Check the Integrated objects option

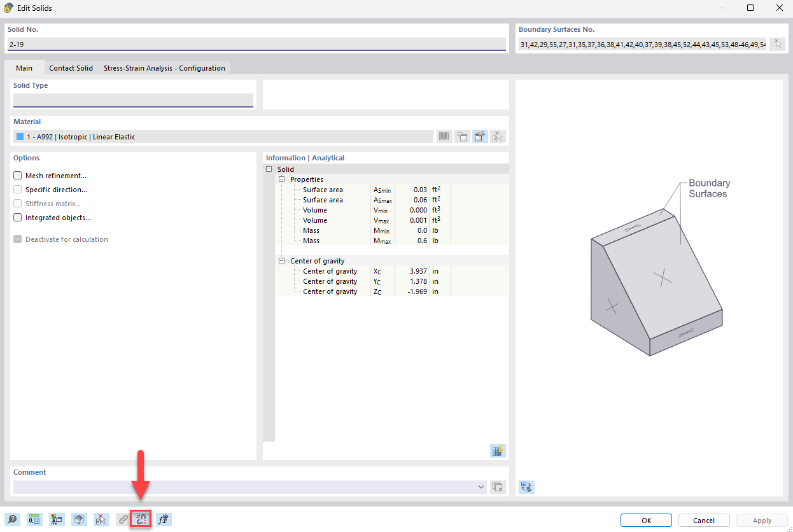click(16, 217)
